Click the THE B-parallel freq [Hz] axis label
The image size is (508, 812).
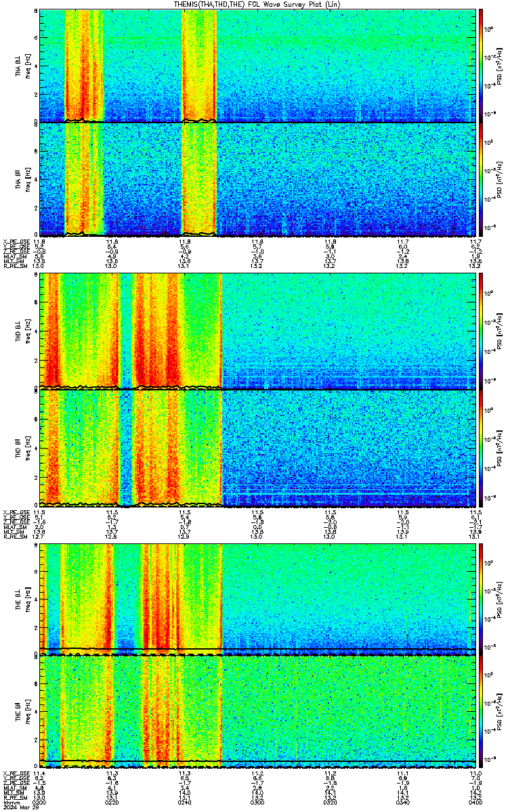28,713
